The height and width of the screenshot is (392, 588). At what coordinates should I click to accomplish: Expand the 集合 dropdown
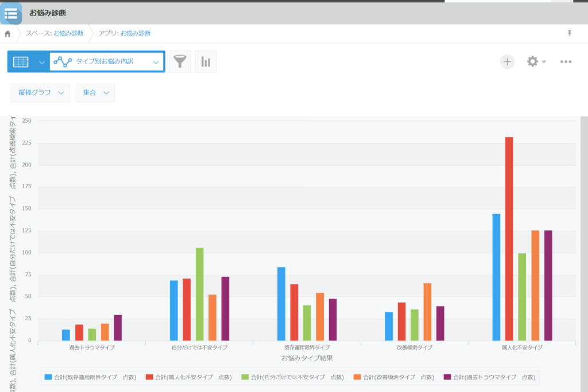pos(95,93)
